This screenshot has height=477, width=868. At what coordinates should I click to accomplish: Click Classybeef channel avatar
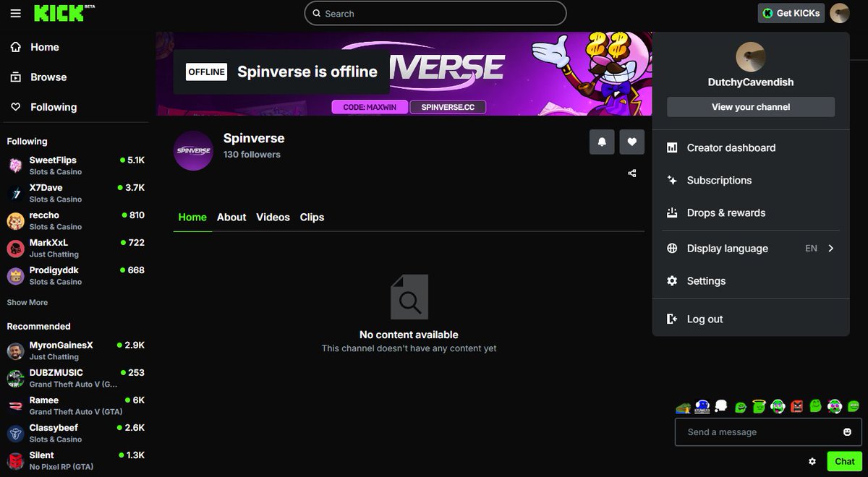(x=15, y=433)
